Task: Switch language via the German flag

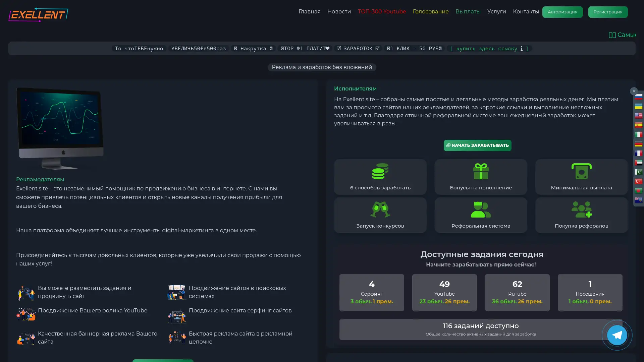Action: [638, 144]
